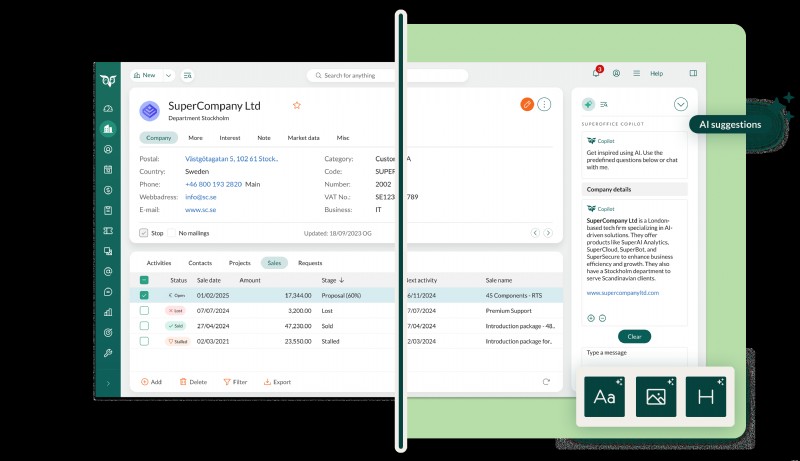This screenshot has width=800, height=461.
Task: Check the checkbox for the 02/03/2021 sale row
Action: 144,341
